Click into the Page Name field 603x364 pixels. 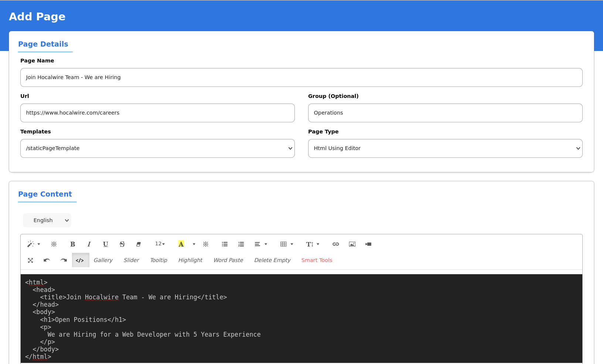pyautogui.click(x=301, y=78)
